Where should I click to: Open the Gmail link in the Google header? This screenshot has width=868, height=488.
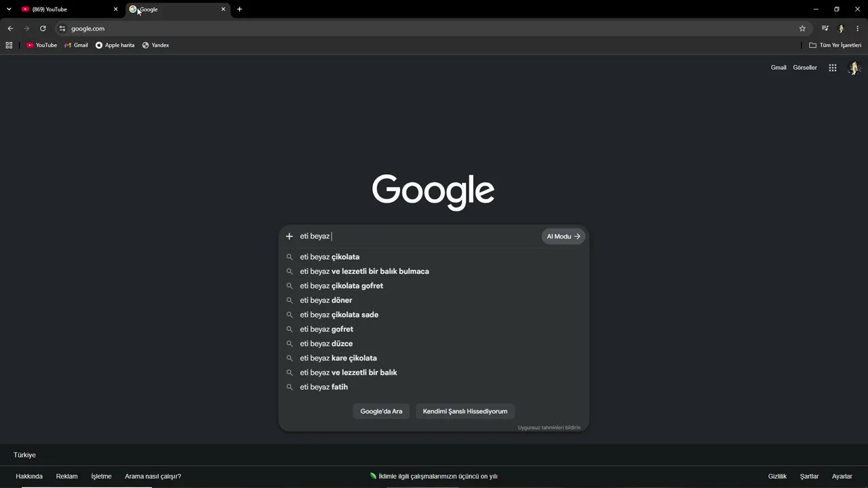(778, 68)
